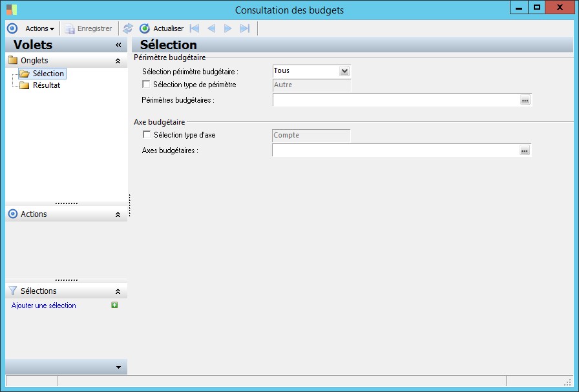Screen dimensions: 579x392
Task: Open the bottom Volets panel dropdown arrow
Action: tap(118, 367)
